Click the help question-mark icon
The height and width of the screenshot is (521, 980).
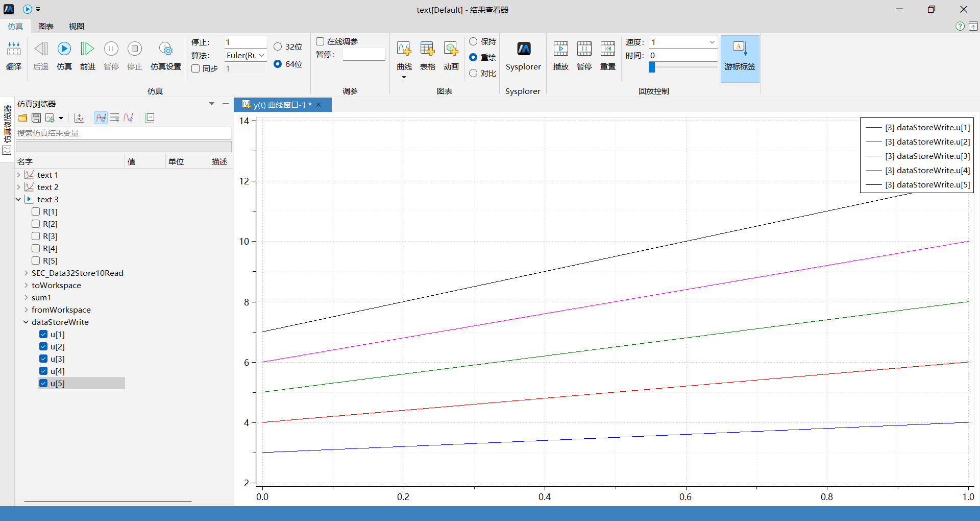pyautogui.click(x=960, y=26)
